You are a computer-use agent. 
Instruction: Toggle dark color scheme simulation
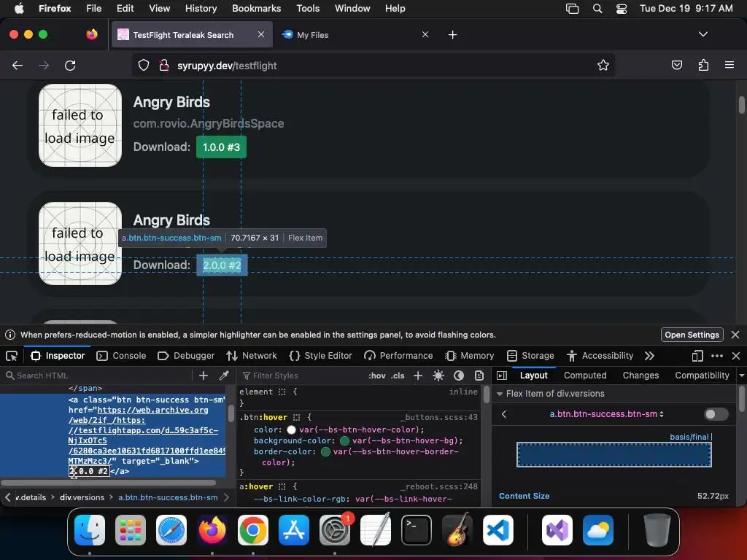click(459, 376)
